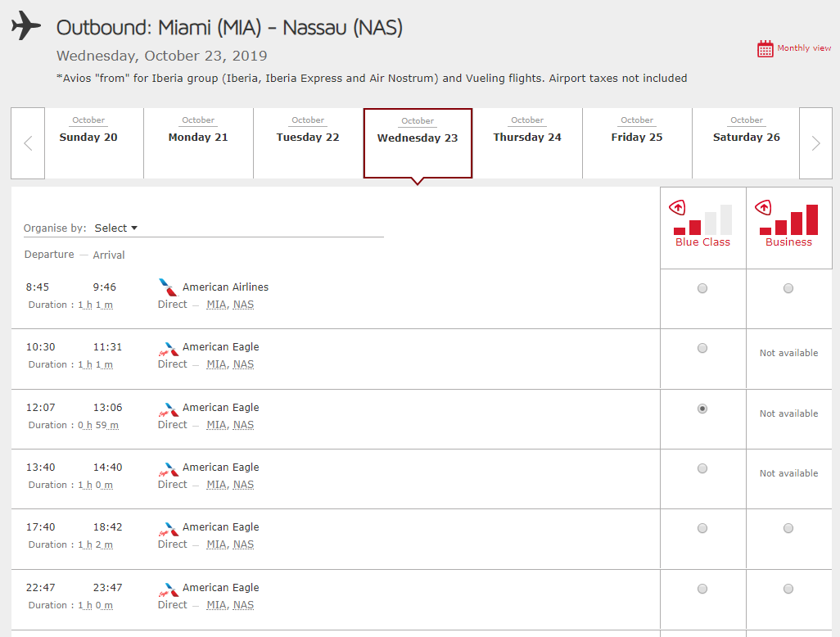Click NAS airport code on the 17:40 flight
The width and height of the screenshot is (840, 637).
tap(243, 544)
